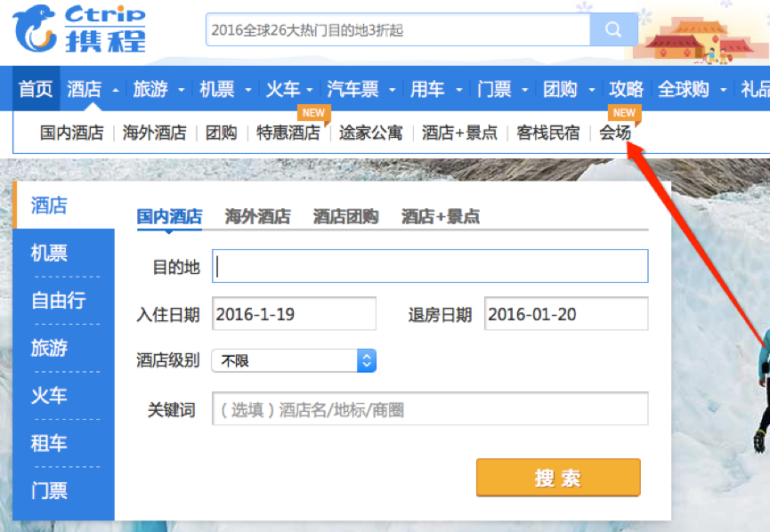Expand the 火车 nav dropdown arrow
This screenshot has height=532, width=770.
coord(310,91)
